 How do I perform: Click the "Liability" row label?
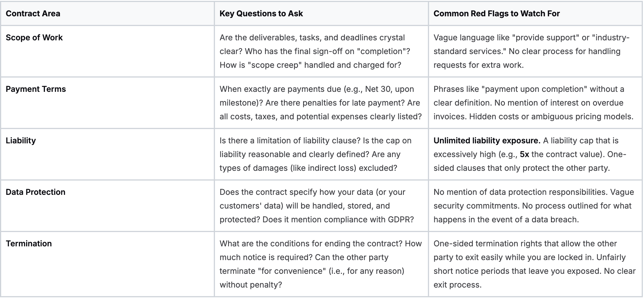[x=21, y=141]
